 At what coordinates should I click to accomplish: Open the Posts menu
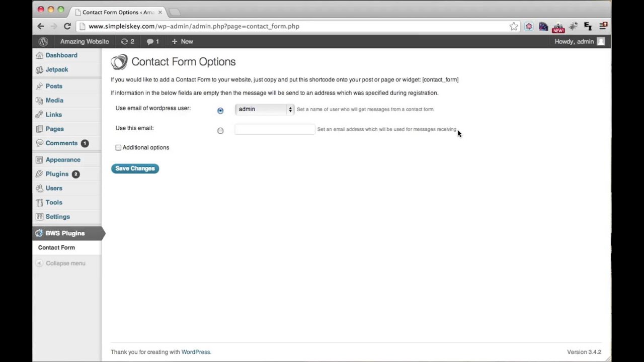pyautogui.click(x=54, y=86)
